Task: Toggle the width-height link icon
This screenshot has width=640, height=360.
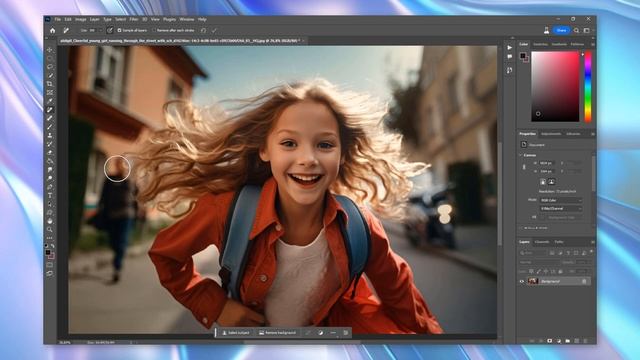Action: (524, 167)
